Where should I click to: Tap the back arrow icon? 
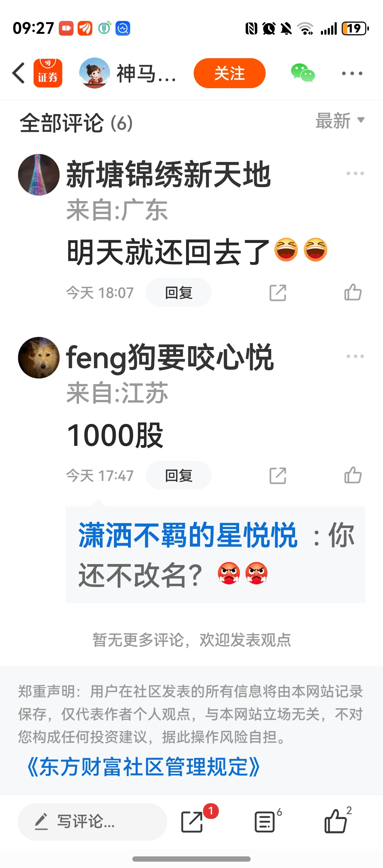point(19,73)
